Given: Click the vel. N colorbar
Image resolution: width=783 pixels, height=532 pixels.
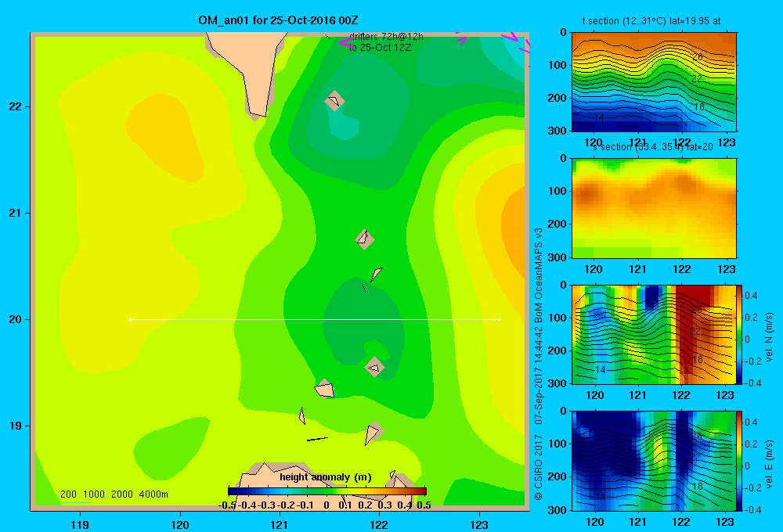Looking at the screenshot, I should coord(740,334).
